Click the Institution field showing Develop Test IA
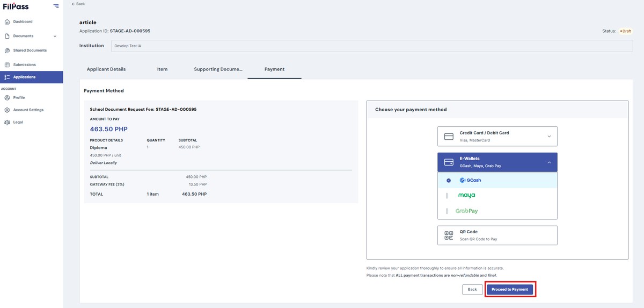The height and width of the screenshot is (308, 644). pyautogui.click(x=372, y=46)
